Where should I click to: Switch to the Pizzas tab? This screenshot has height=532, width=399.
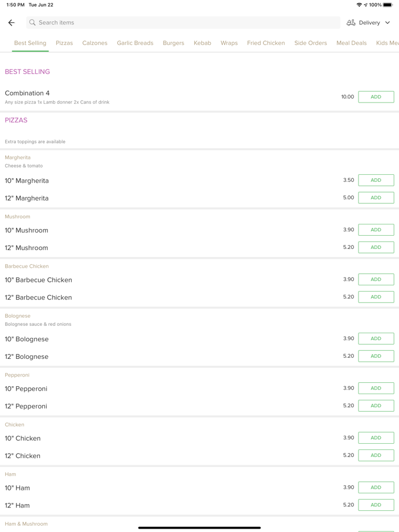coord(64,43)
